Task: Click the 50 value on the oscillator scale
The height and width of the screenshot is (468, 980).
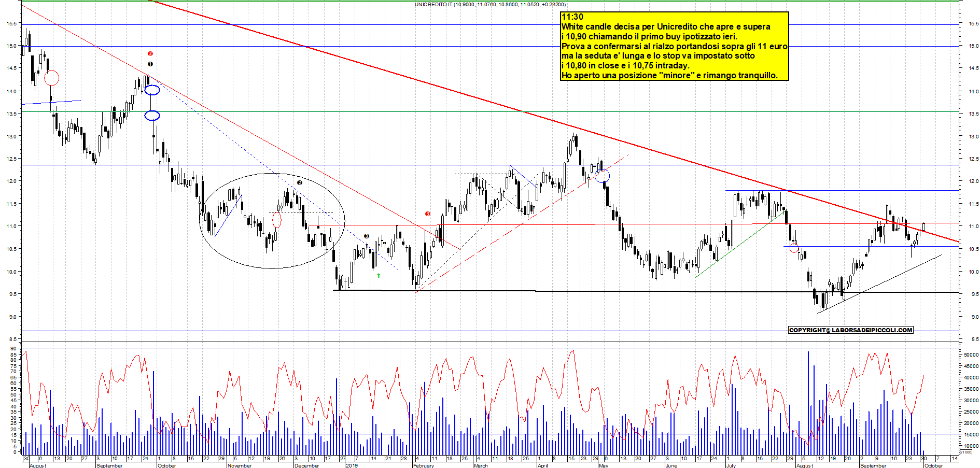Action: click(13, 395)
